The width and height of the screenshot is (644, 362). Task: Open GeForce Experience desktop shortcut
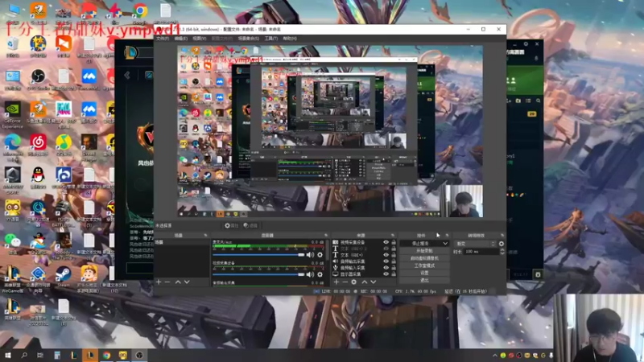tap(13, 115)
